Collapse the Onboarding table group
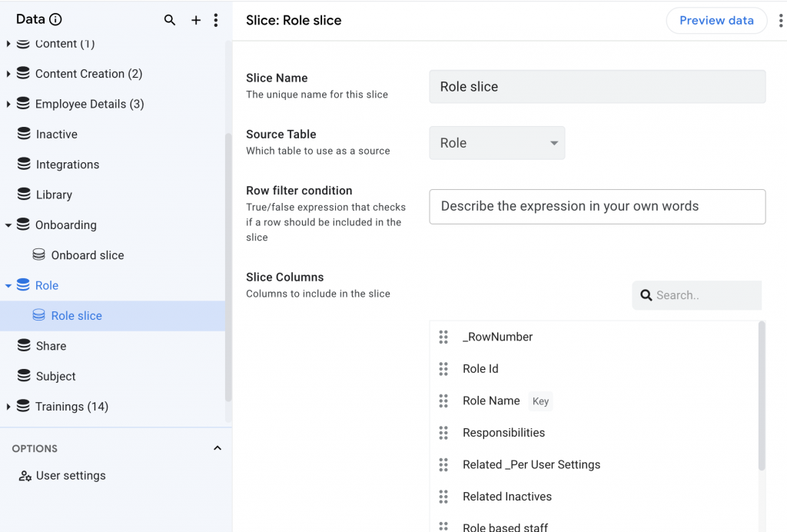This screenshot has width=787, height=532. pos(8,225)
